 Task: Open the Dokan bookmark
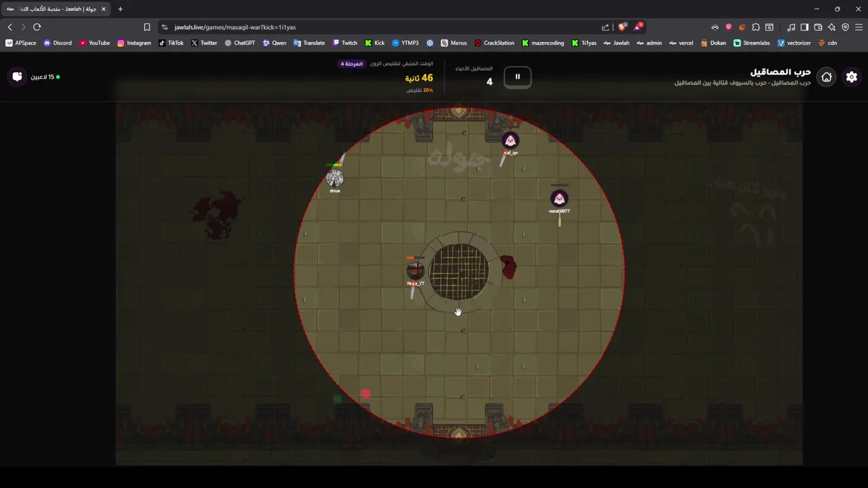(713, 43)
